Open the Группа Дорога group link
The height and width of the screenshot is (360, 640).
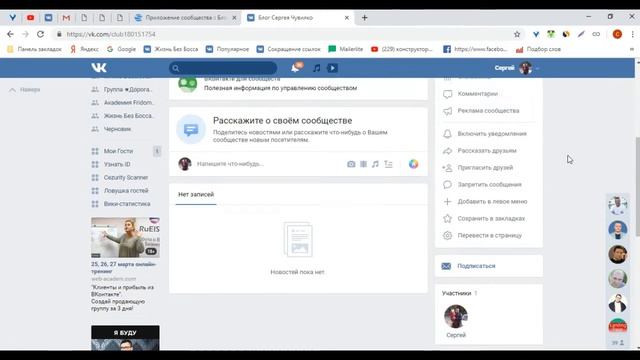(128, 89)
